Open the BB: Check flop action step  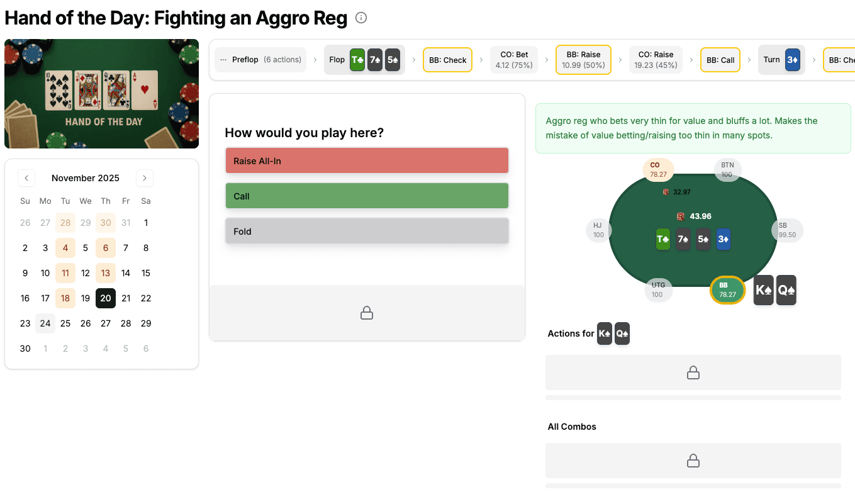click(447, 60)
